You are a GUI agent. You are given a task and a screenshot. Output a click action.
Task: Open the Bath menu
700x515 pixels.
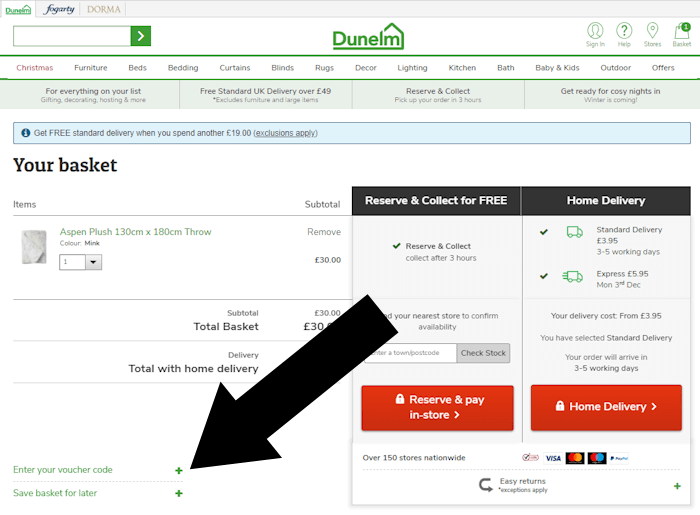[x=506, y=68]
